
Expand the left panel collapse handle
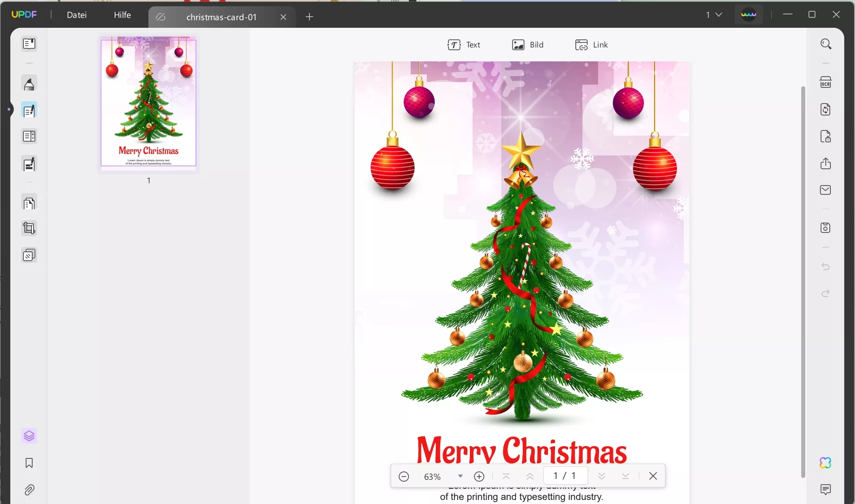[x=9, y=109]
